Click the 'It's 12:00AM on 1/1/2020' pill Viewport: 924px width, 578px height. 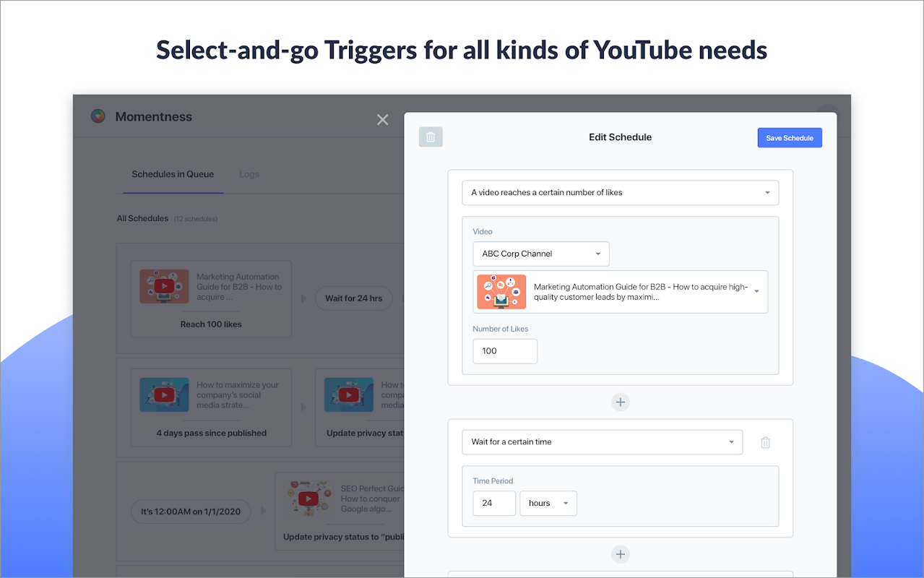(191, 512)
